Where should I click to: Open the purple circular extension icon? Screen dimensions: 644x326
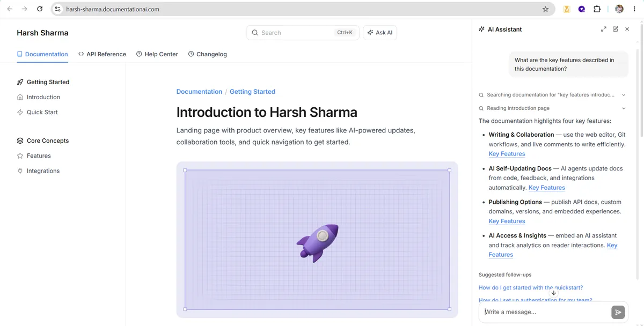point(582,9)
